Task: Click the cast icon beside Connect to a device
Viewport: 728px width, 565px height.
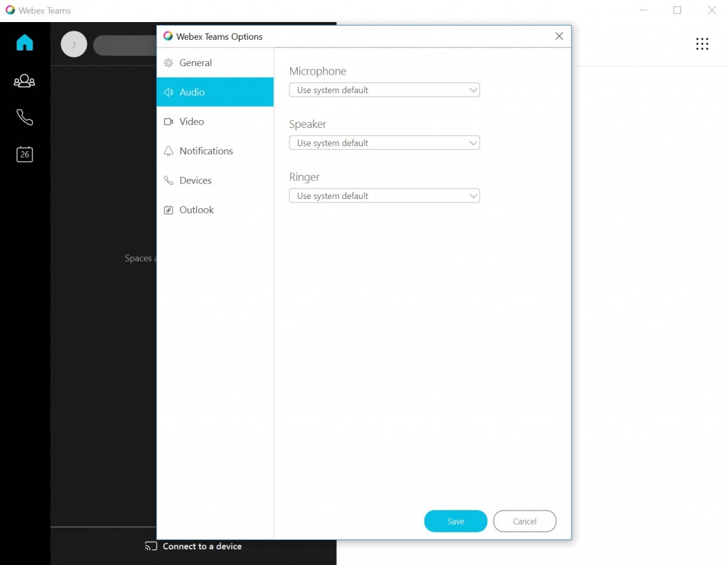Action: [x=151, y=546]
